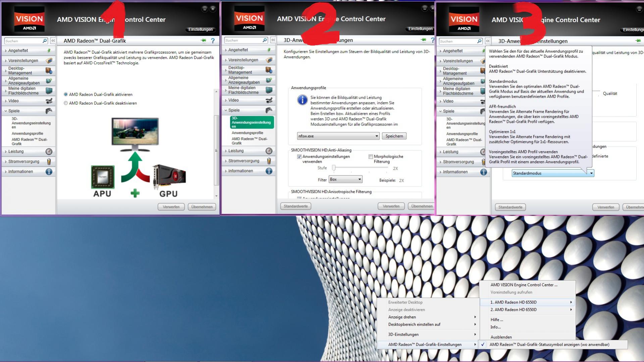Toggle Dual-Grafik-Statussymbol anzeigen checked menu entry

pos(553,345)
